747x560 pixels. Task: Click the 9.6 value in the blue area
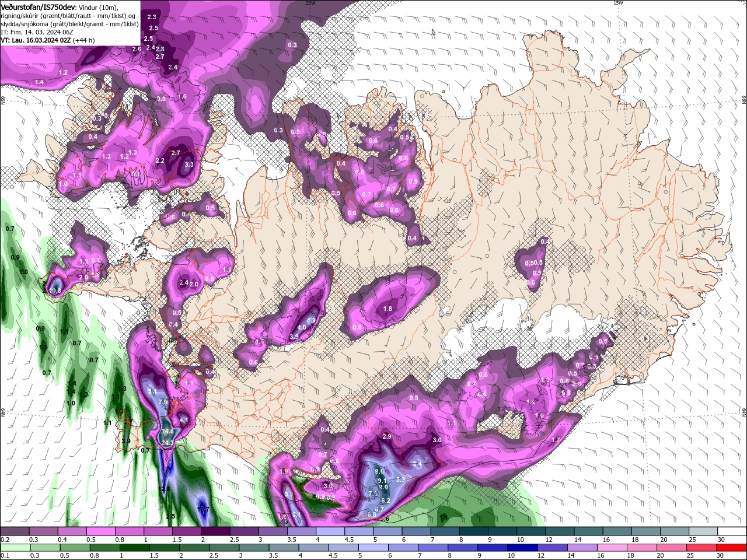(379, 471)
